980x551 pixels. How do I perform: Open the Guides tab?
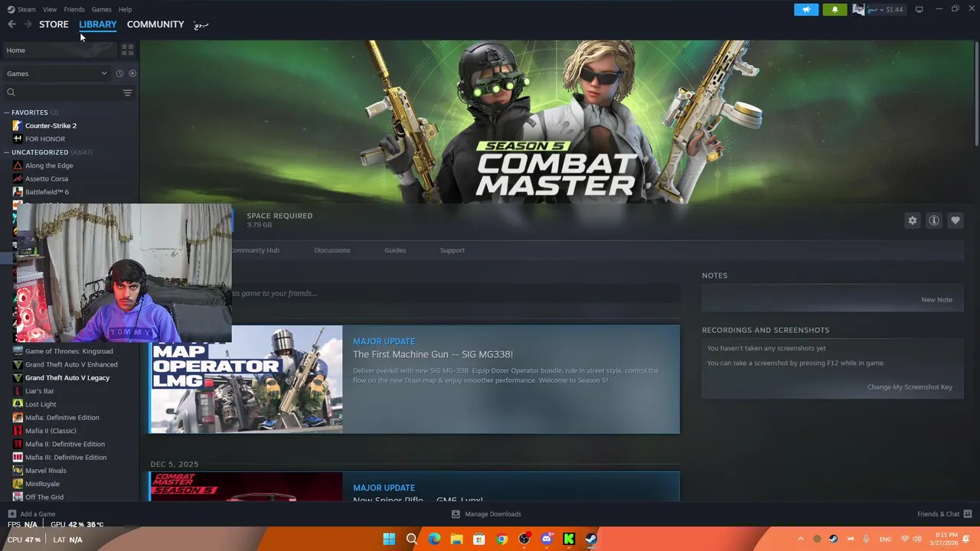coord(395,250)
